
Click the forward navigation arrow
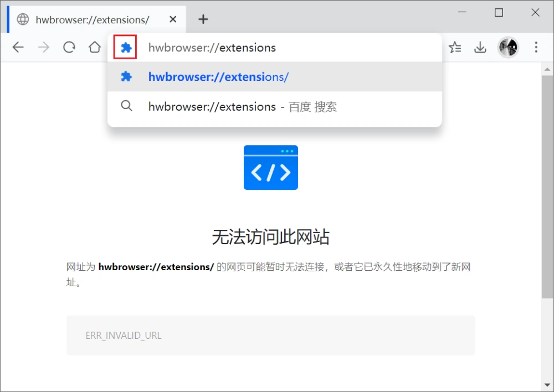[43, 47]
